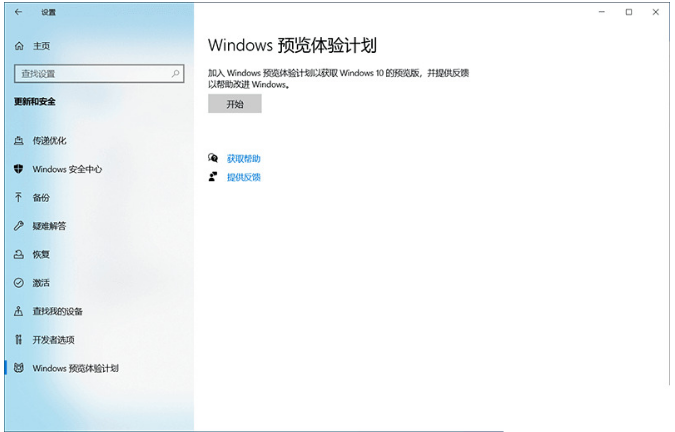Select the 疑难解答 wrench icon
Image resolution: width=675 pixels, height=432 pixels.
point(18,226)
